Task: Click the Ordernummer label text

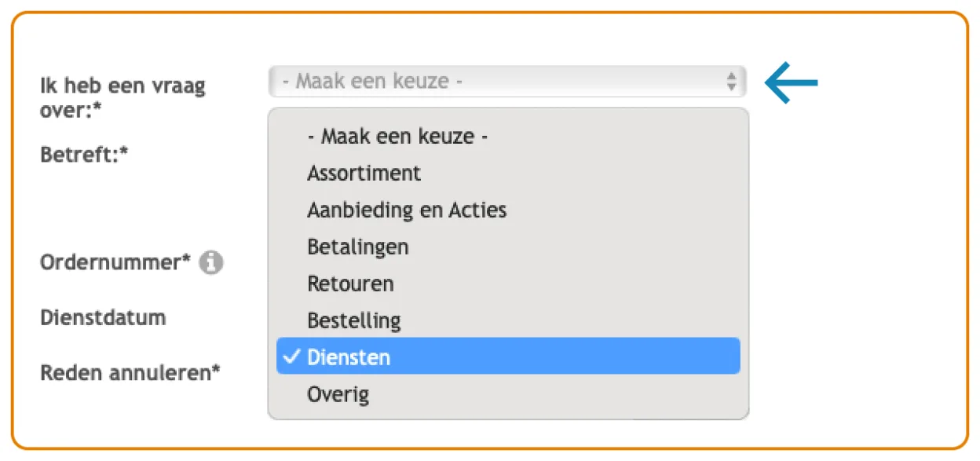Action: 115,262
